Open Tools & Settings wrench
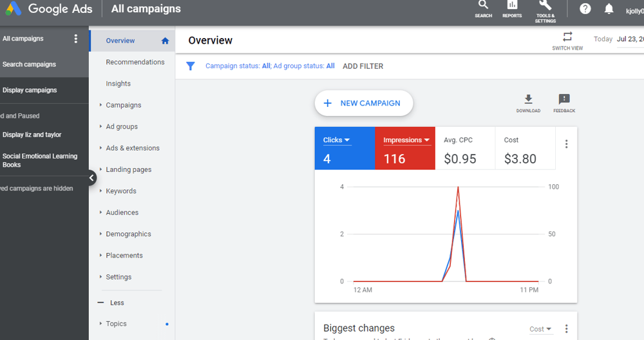Image resolution: width=644 pixels, height=340 pixels. click(x=545, y=11)
